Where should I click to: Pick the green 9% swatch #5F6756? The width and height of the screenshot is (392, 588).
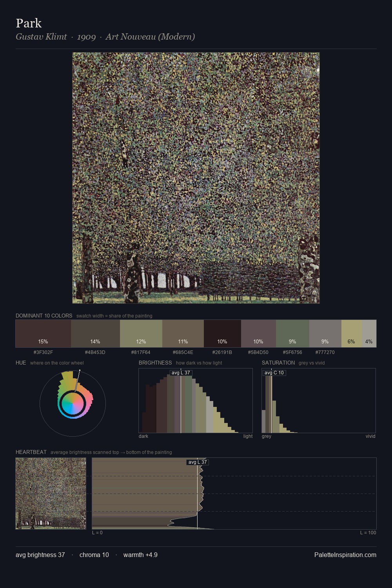click(292, 334)
